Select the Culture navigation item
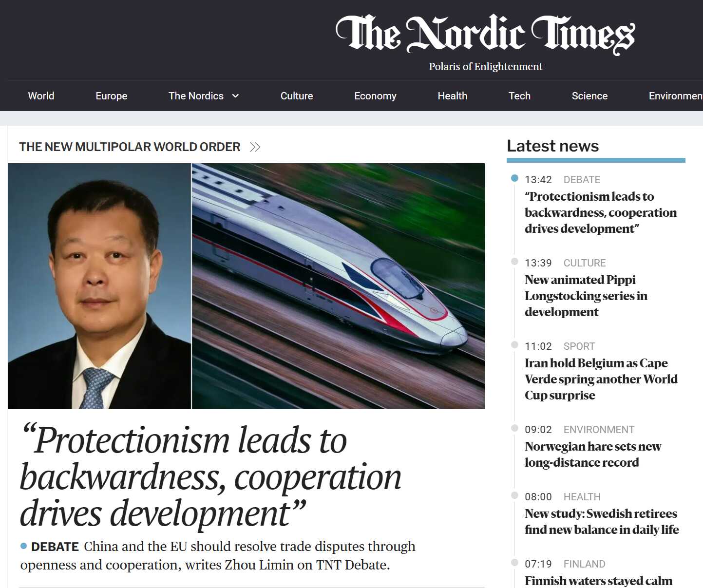 297,96
